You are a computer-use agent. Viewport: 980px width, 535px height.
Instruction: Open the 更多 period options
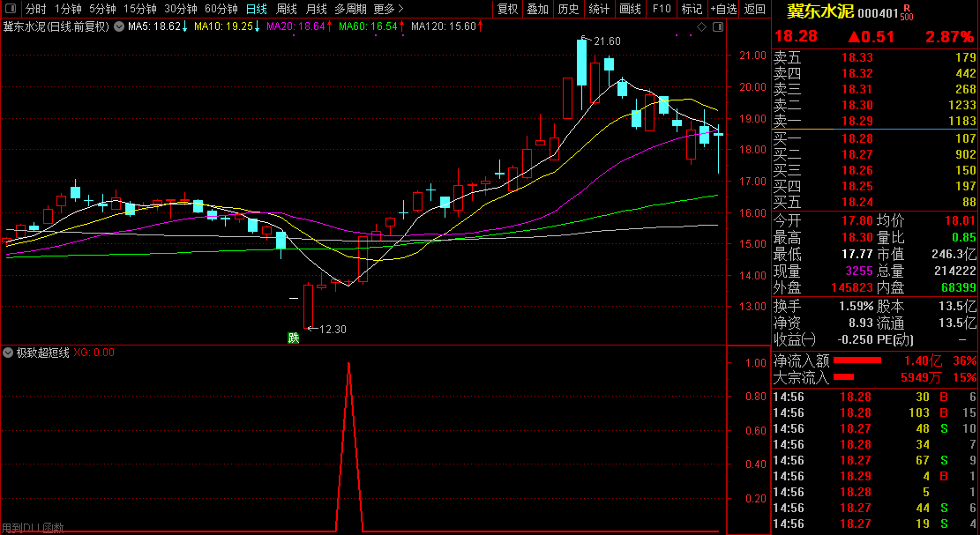(388, 9)
